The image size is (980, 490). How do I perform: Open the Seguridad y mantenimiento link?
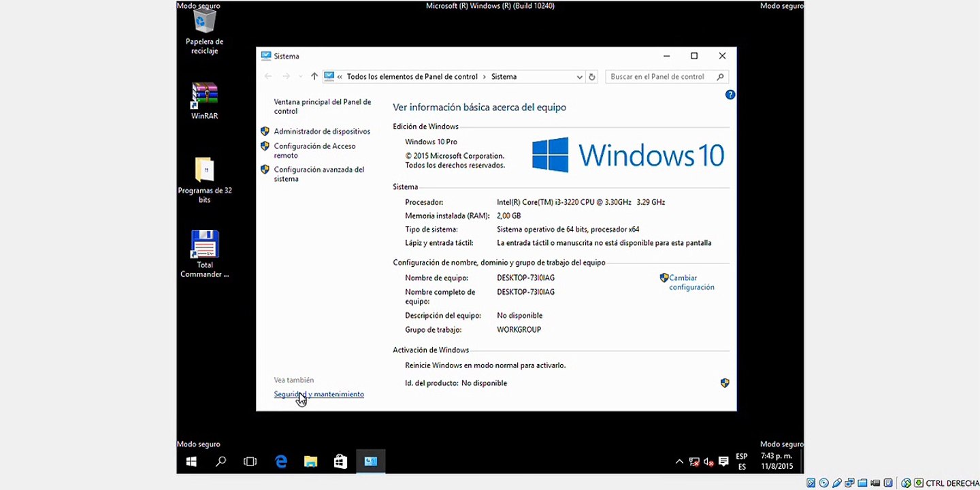(318, 394)
